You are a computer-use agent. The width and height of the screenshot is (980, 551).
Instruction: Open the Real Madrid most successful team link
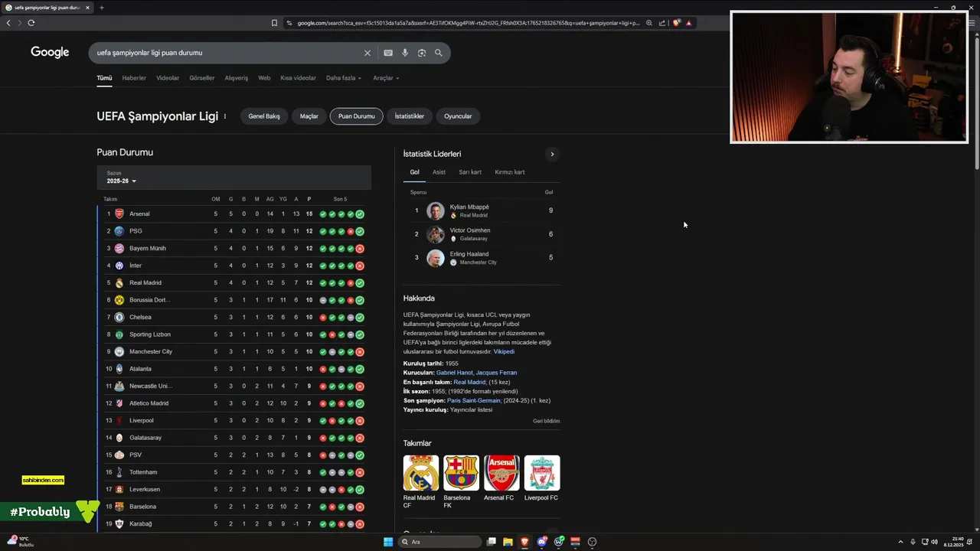coord(469,382)
